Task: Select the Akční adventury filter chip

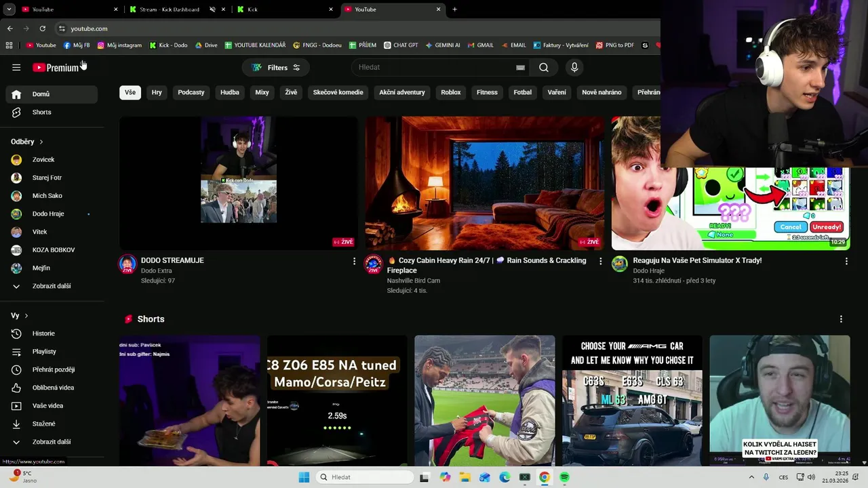Action: tap(402, 92)
